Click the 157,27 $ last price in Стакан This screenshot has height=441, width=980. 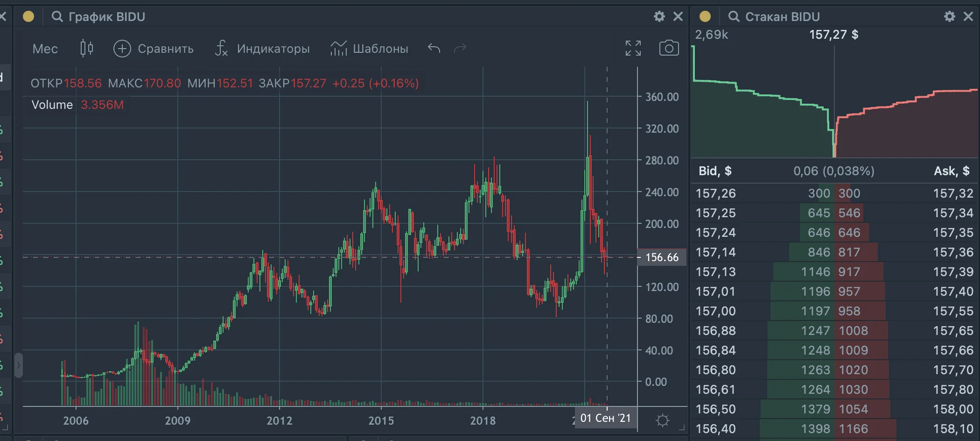click(x=834, y=35)
